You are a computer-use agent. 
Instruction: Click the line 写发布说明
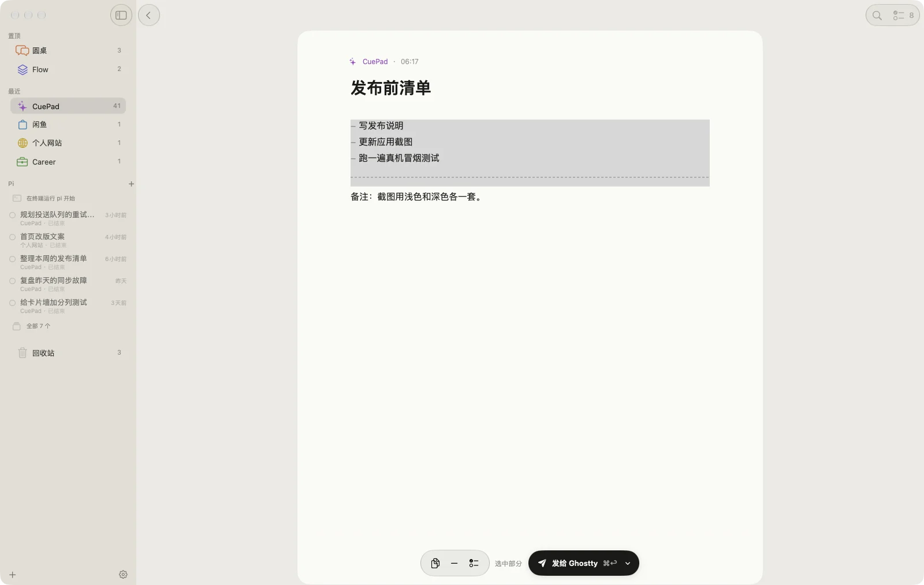coord(381,126)
